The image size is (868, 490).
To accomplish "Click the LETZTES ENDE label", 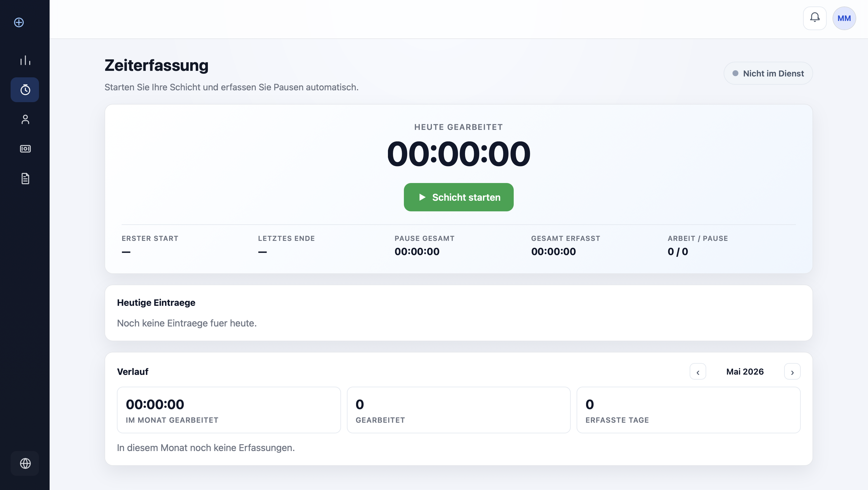I will coord(286,239).
